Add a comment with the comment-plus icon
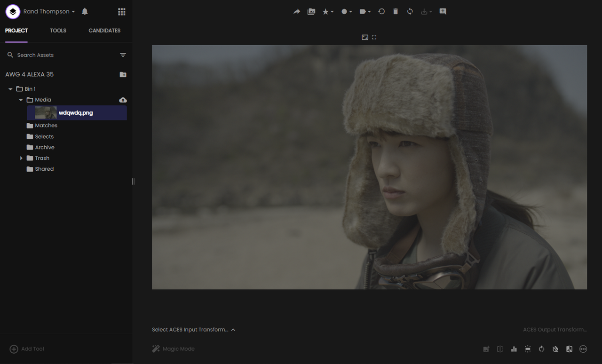 (443, 11)
